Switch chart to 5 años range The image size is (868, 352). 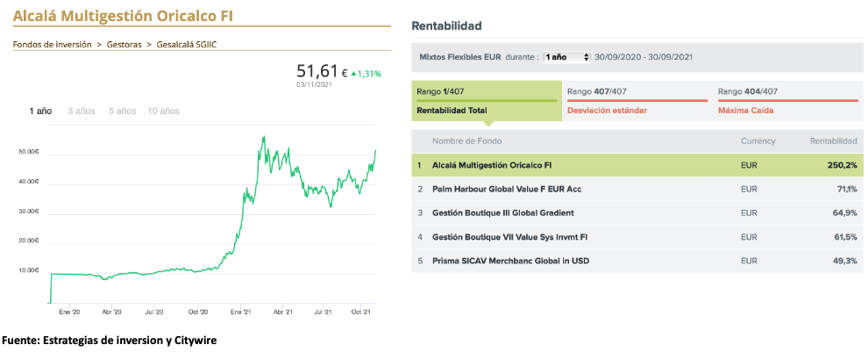[122, 111]
